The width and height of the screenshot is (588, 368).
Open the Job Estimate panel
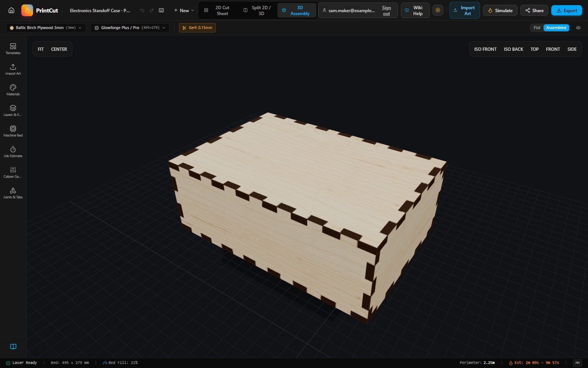point(13,152)
